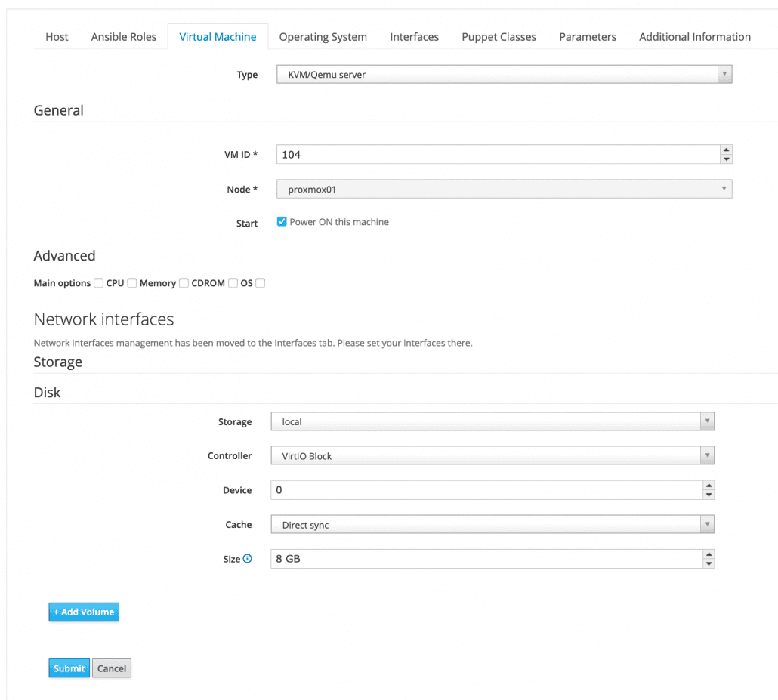Viewport: 778px width, 700px height.
Task: Click into the VM ID input field
Action: [x=496, y=154]
